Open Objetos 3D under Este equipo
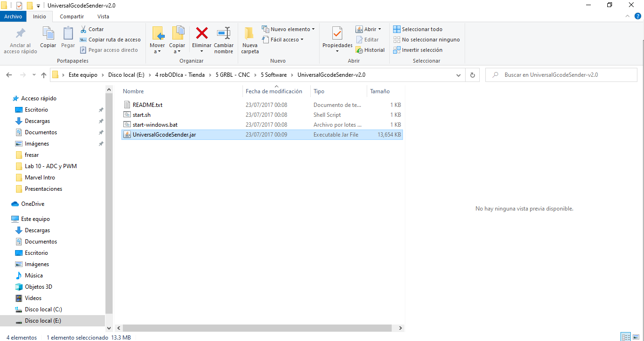The height and width of the screenshot is (341, 644). 39,287
